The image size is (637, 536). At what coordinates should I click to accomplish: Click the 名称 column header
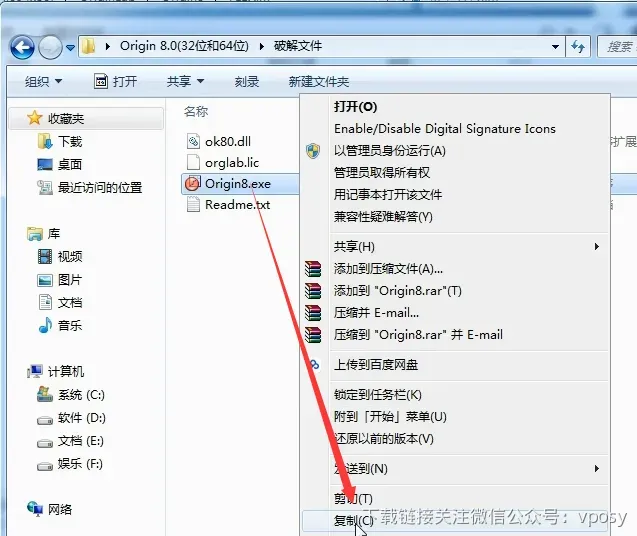click(196, 111)
